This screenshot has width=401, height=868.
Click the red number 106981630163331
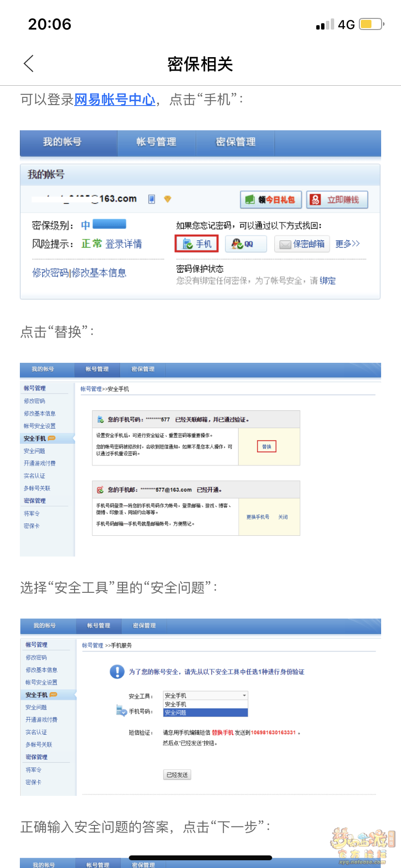point(273,732)
